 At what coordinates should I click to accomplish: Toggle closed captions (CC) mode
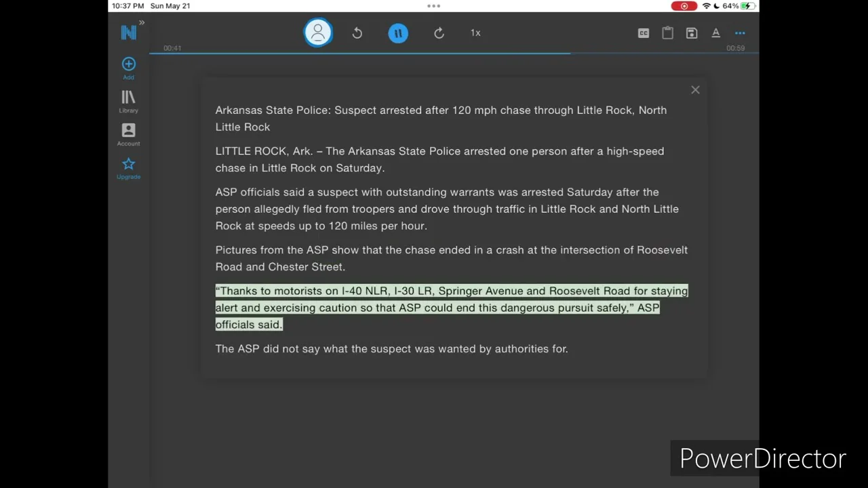coord(644,33)
